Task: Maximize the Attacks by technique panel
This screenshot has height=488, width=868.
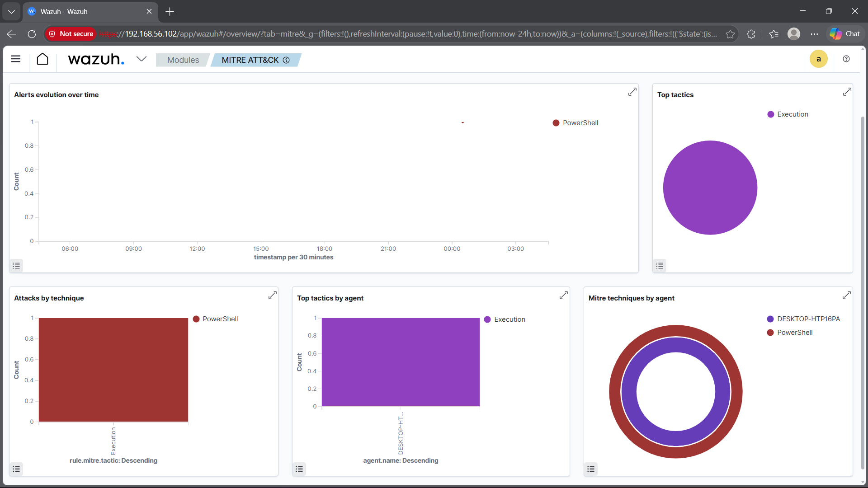Action: [273, 296]
